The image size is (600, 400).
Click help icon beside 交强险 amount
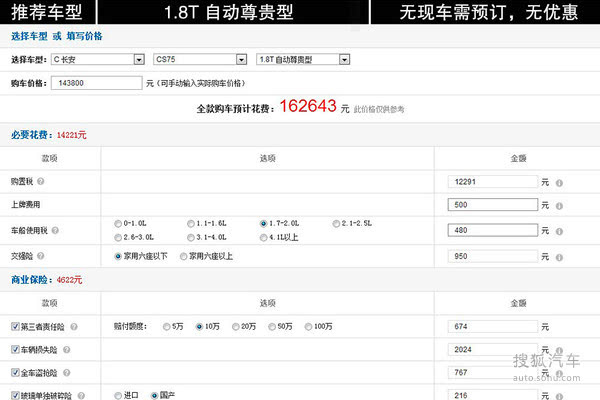(559, 256)
